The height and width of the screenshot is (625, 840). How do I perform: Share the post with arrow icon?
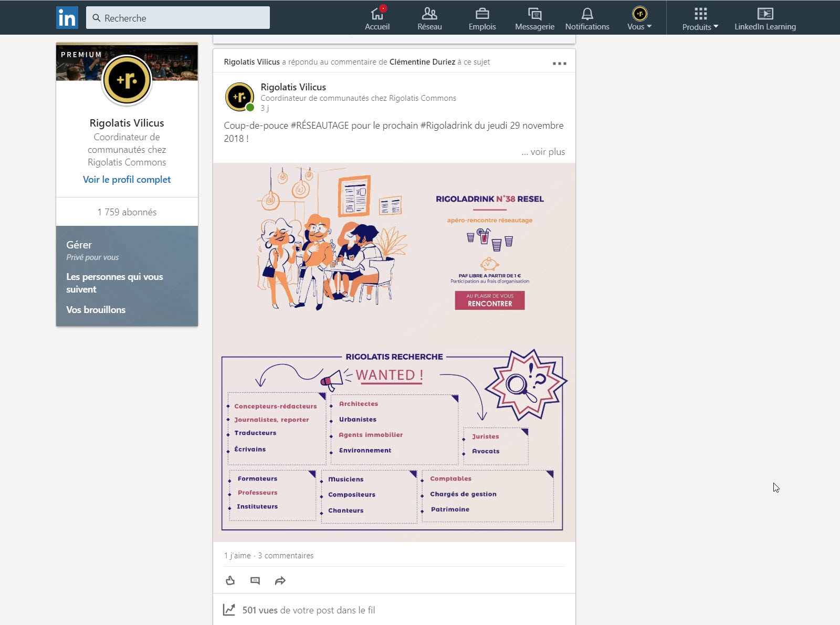click(x=280, y=580)
